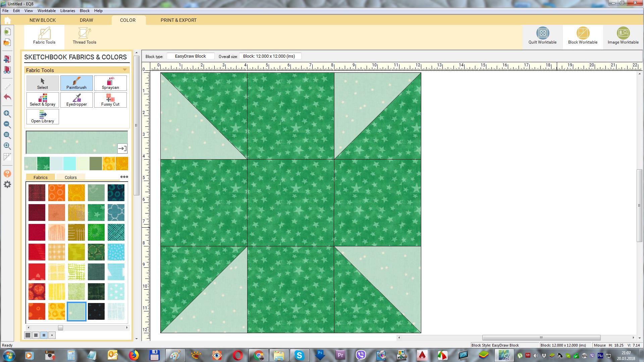Viewport: 644px width, 362px height.
Task: Add block to Sketchbook icon
Action: [x=7, y=59]
